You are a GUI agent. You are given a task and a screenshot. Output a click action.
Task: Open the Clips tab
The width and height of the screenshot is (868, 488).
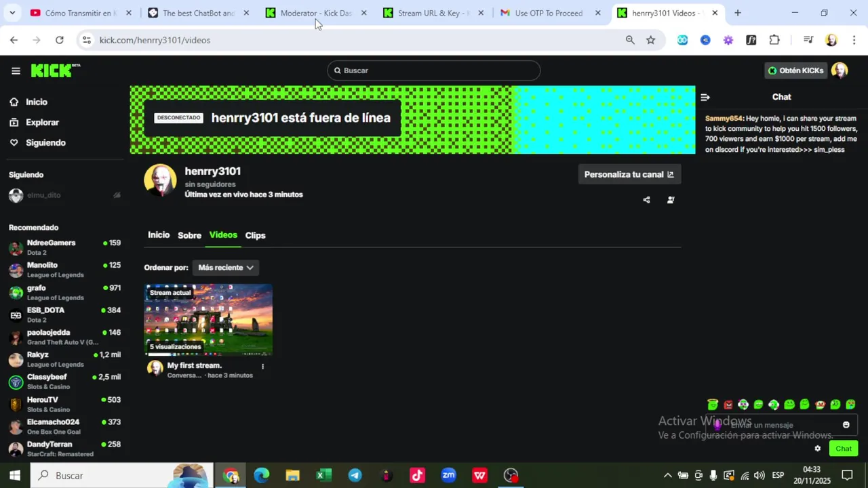(x=255, y=235)
